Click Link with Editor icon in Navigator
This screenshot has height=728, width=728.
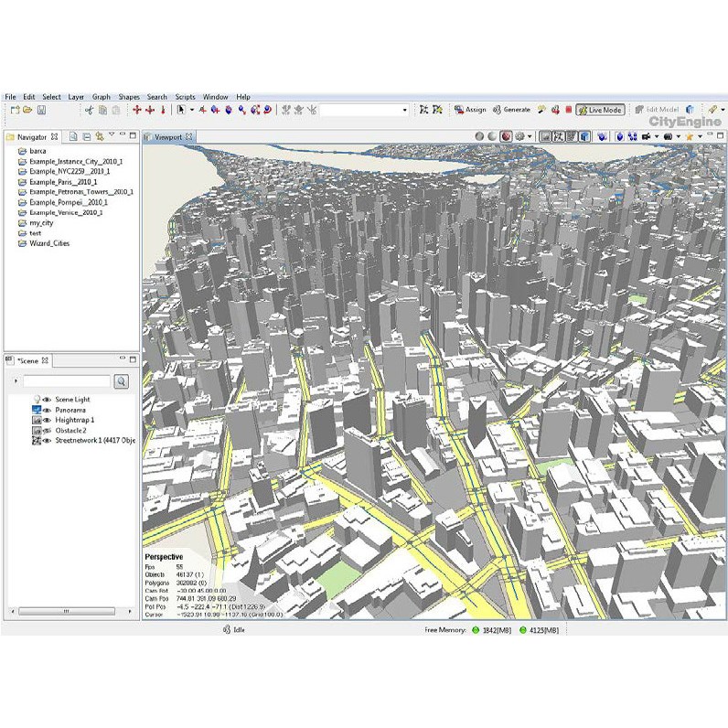pyautogui.click(x=100, y=136)
